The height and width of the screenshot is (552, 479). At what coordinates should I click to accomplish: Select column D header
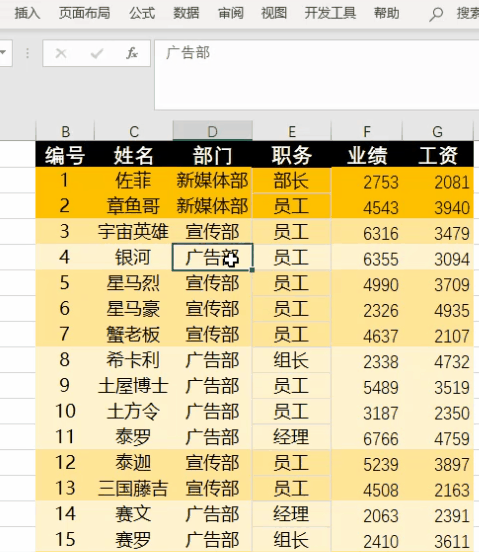click(x=213, y=131)
